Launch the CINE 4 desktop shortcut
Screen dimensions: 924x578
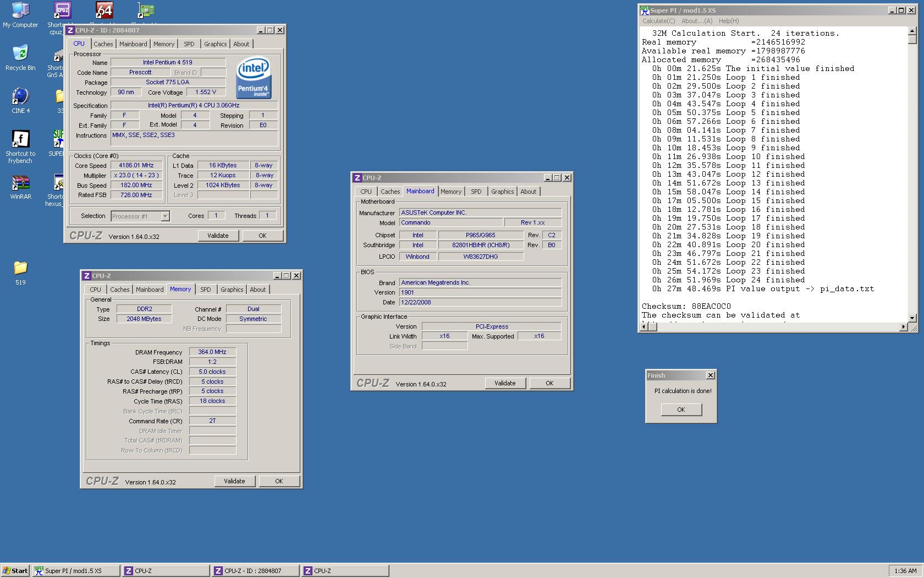tap(20, 101)
